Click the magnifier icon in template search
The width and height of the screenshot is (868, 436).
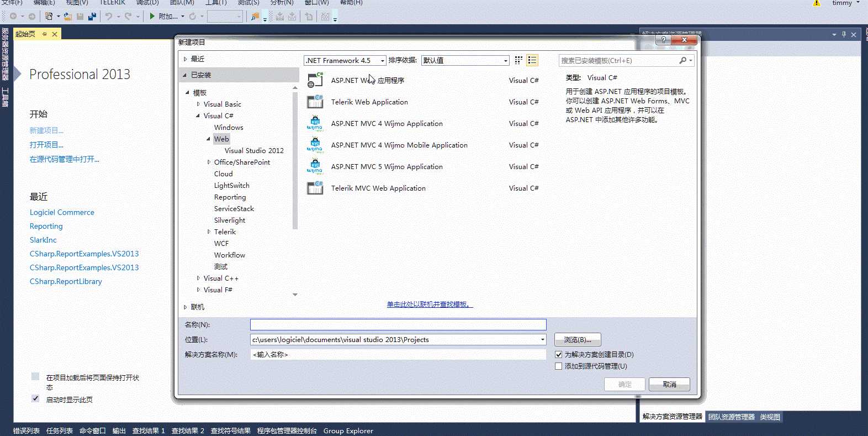tap(683, 60)
